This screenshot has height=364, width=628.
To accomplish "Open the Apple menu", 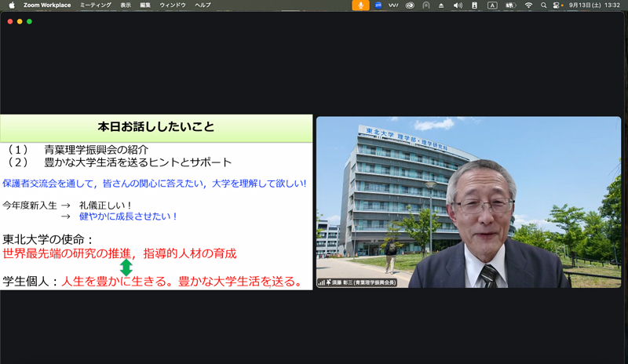I will (12, 5).
